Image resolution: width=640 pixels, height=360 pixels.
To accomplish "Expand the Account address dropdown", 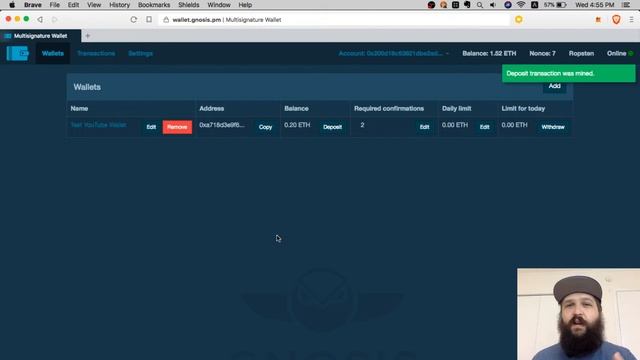I will pos(393,53).
